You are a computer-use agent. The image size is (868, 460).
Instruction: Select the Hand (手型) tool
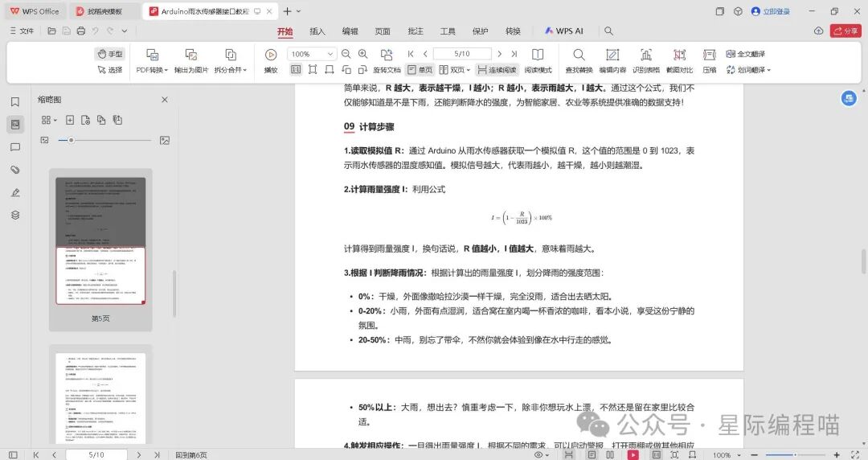coord(110,54)
